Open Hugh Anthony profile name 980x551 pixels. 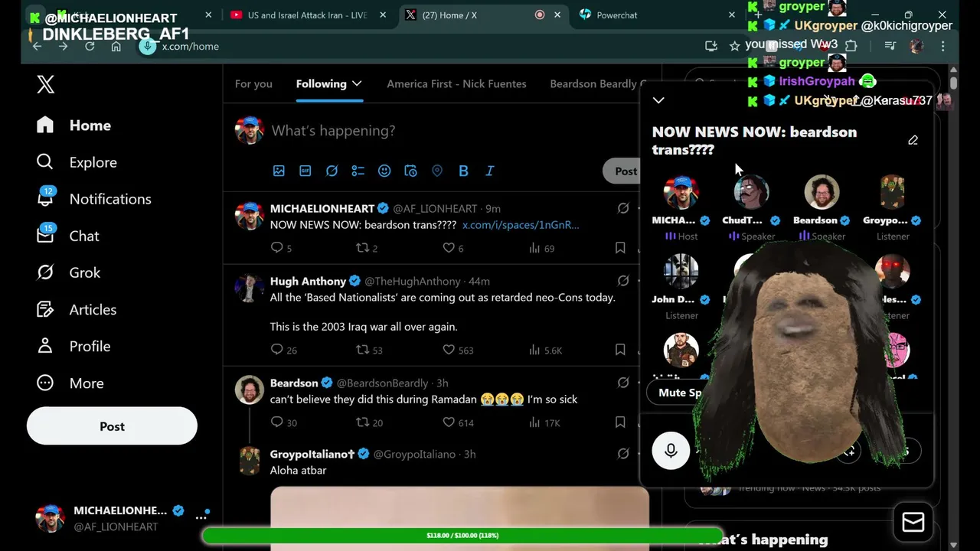tap(308, 281)
